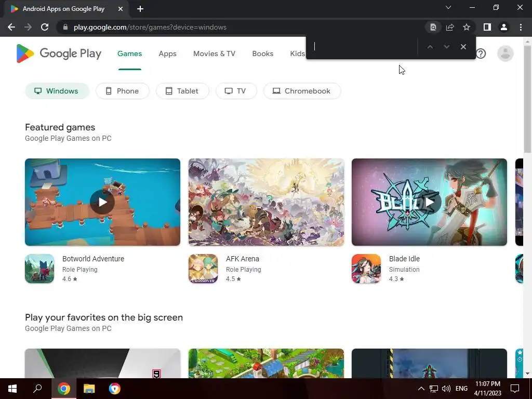The height and width of the screenshot is (399, 532).
Task: Open the green garden game thumbnail in the second row
Action: [266, 363]
